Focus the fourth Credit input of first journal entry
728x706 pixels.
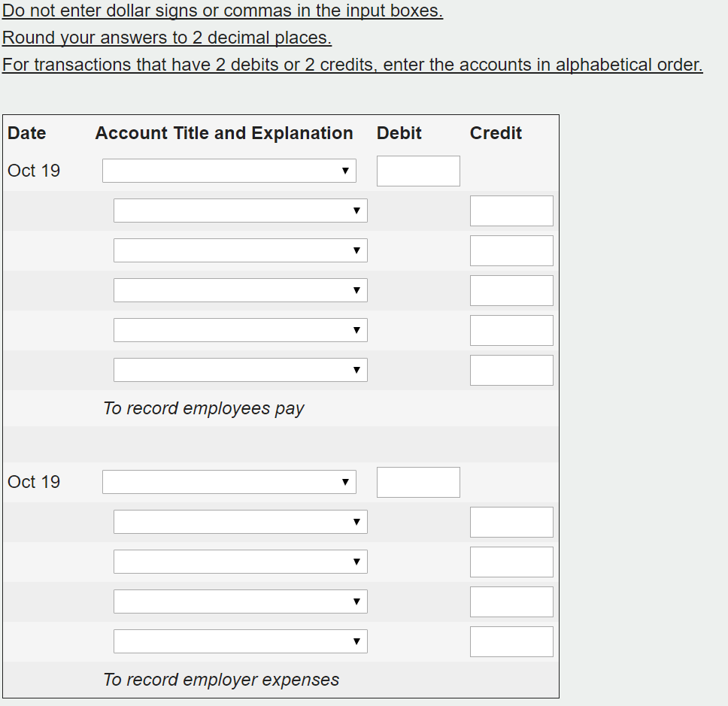click(511, 329)
